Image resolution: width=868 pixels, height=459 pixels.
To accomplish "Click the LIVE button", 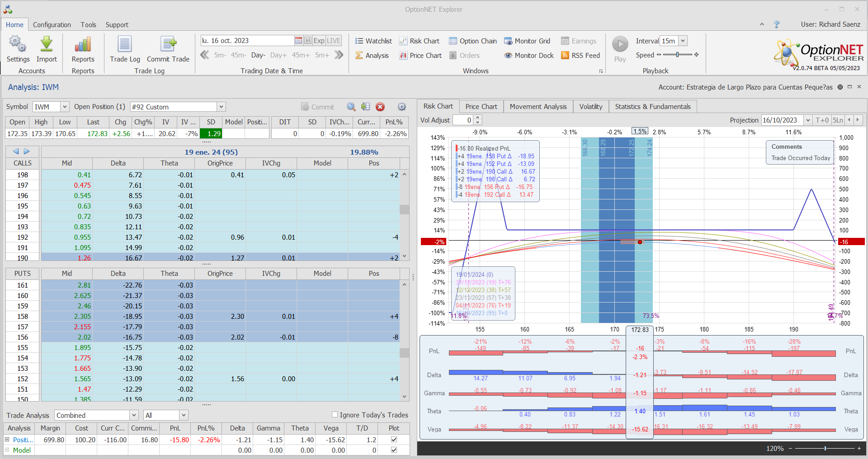I will click(334, 41).
